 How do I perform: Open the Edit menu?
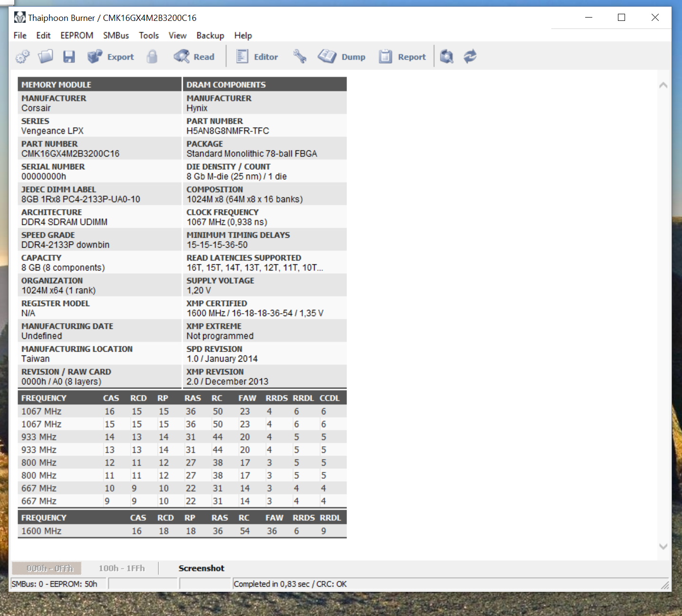(x=43, y=36)
